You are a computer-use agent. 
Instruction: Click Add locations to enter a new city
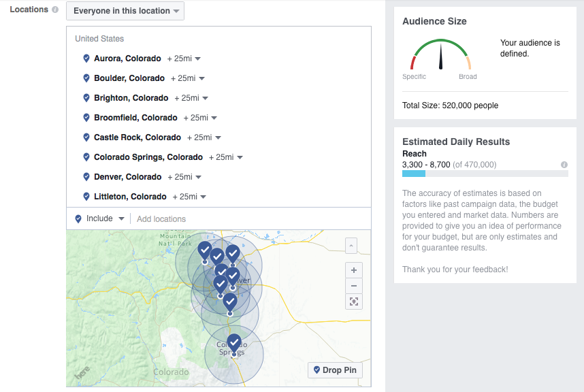click(163, 218)
